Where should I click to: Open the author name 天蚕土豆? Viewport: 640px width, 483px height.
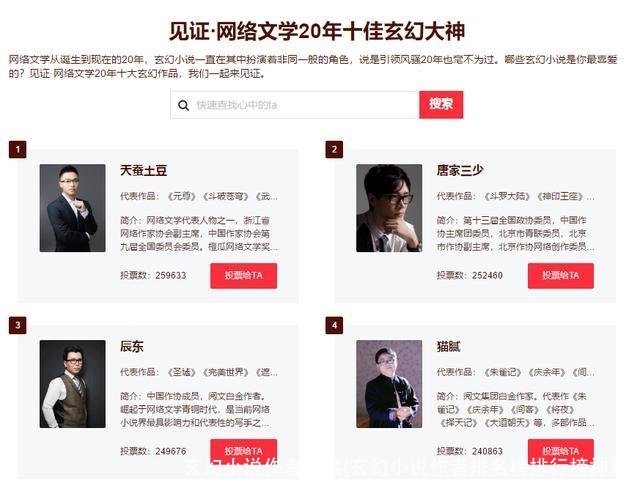pyautogui.click(x=144, y=171)
